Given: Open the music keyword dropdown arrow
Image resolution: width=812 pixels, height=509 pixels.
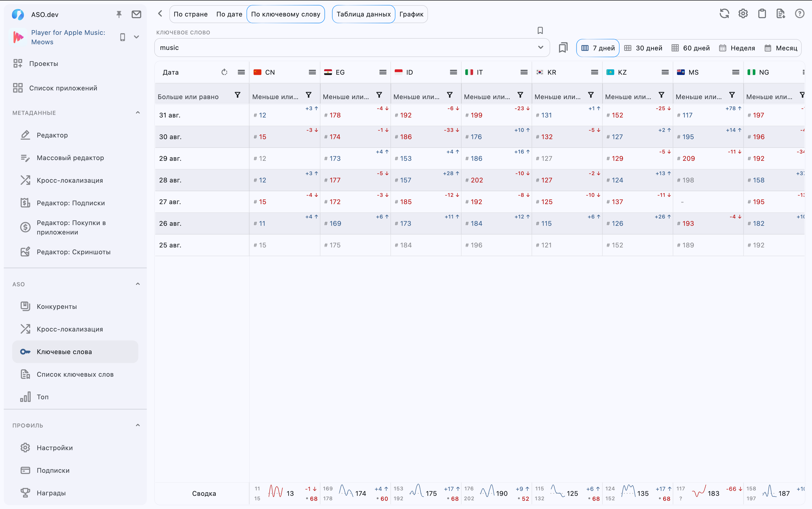Looking at the screenshot, I should 541,48.
